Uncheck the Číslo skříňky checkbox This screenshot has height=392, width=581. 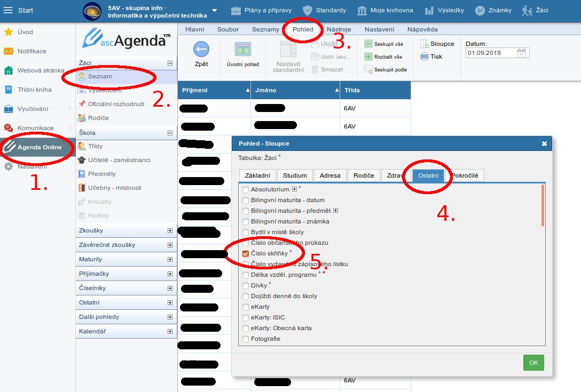click(x=246, y=254)
